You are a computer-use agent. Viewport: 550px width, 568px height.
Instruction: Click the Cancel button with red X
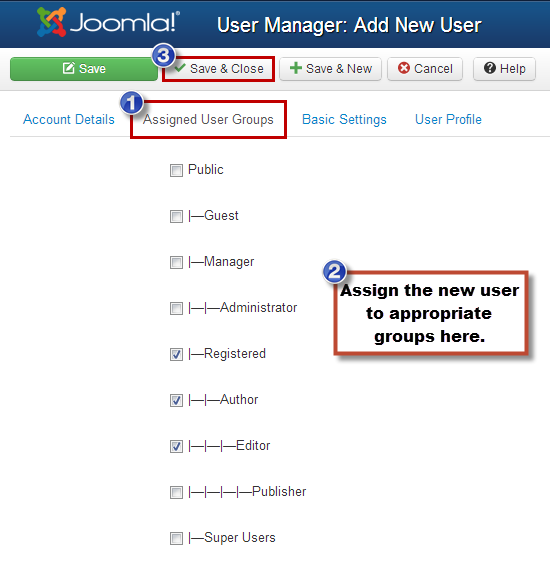tap(425, 69)
